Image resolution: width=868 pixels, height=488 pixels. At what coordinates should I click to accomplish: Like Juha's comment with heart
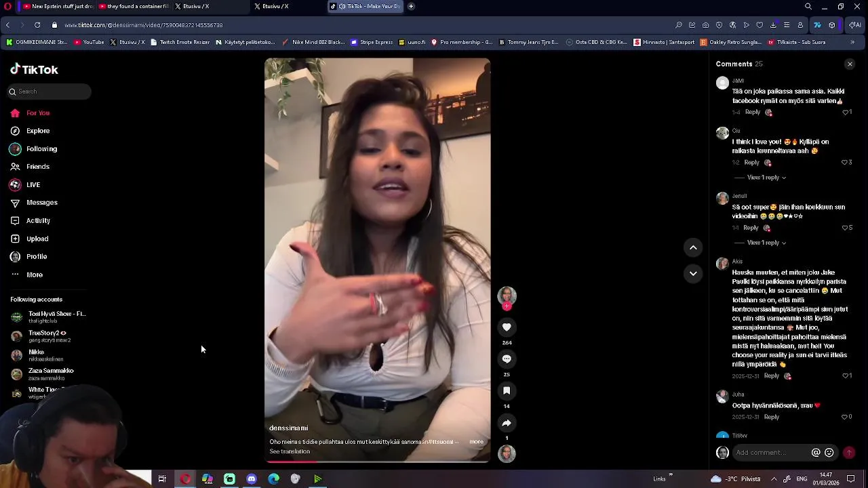(844, 417)
